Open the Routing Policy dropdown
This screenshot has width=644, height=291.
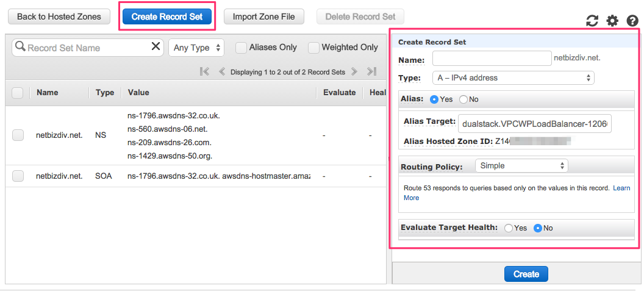(521, 166)
